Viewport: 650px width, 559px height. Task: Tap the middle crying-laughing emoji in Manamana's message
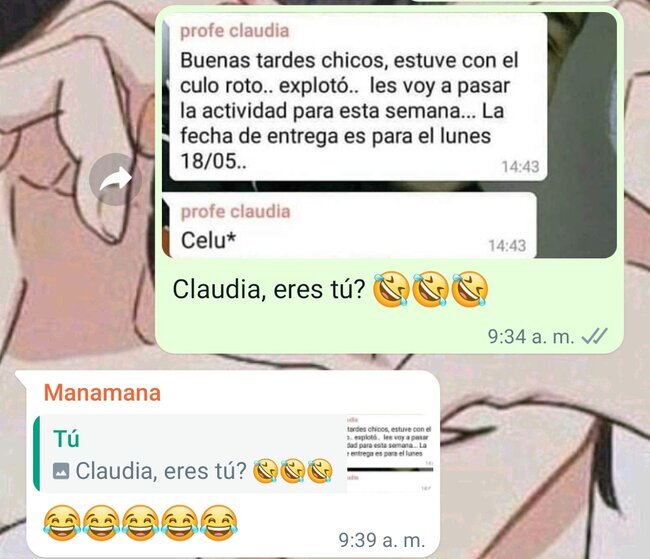141,523
